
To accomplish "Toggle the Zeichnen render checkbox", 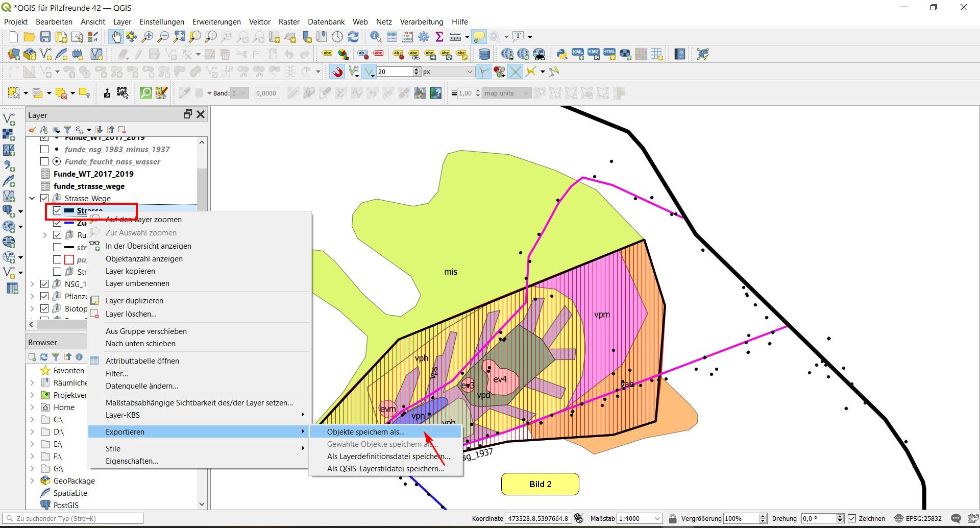I will point(852,518).
